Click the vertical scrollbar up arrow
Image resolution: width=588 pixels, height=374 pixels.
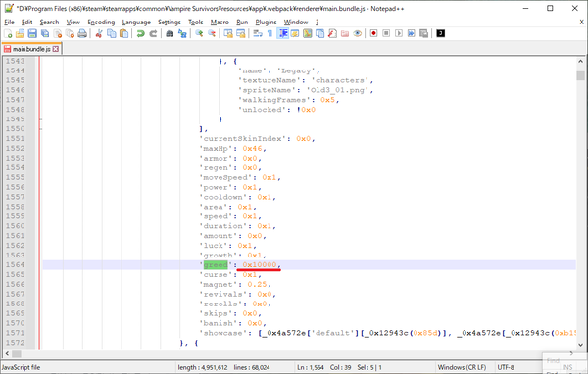tap(580, 62)
